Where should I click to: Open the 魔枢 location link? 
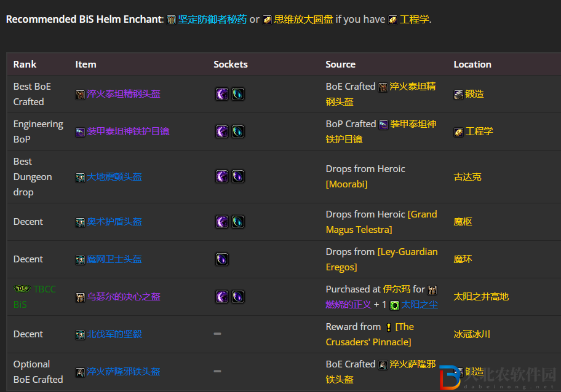coord(463,222)
